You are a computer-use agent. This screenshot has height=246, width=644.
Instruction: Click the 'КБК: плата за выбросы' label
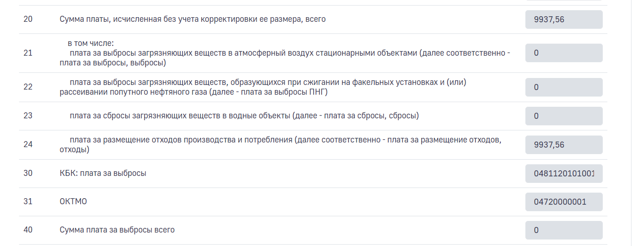coord(103,174)
